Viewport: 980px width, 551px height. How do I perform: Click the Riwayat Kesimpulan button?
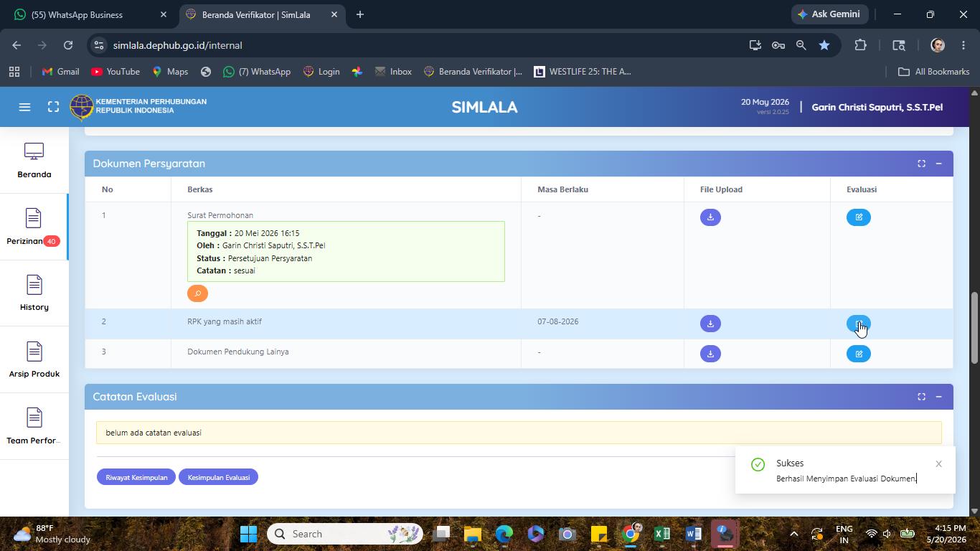click(x=136, y=477)
